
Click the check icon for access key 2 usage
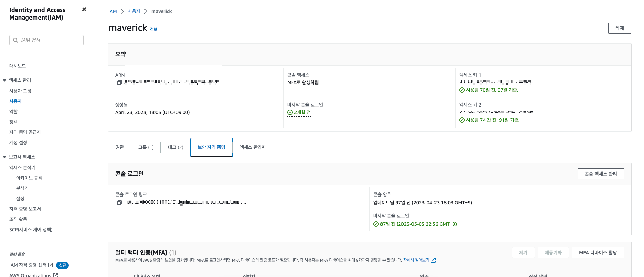[462, 120]
